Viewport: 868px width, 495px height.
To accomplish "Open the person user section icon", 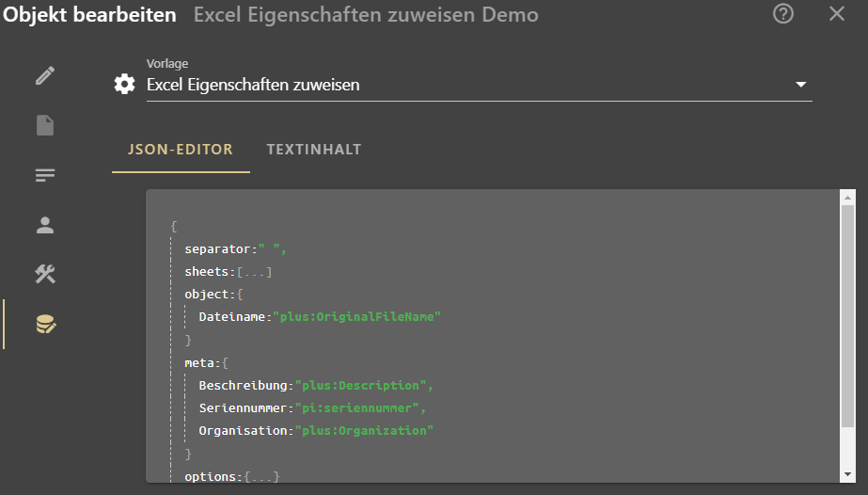I will [45, 225].
